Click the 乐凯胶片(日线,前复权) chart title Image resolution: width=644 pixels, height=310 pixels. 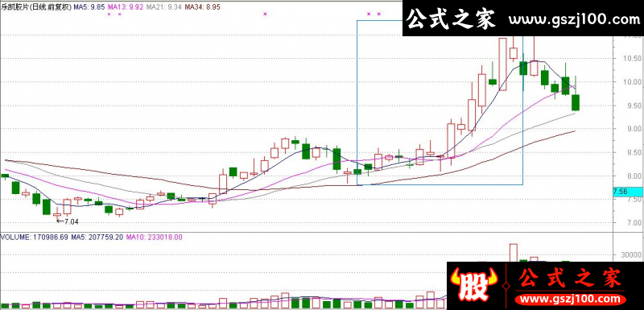tap(36, 6)
